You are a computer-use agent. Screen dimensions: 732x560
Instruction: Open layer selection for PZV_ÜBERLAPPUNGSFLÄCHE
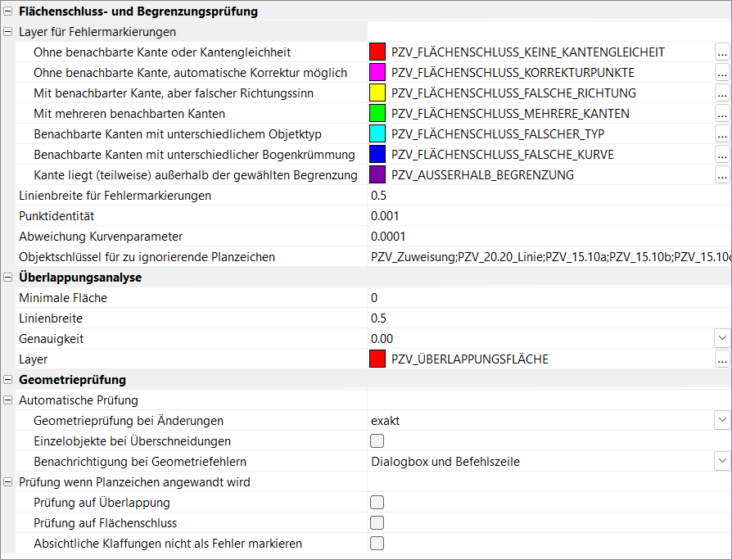click(721, 359)
